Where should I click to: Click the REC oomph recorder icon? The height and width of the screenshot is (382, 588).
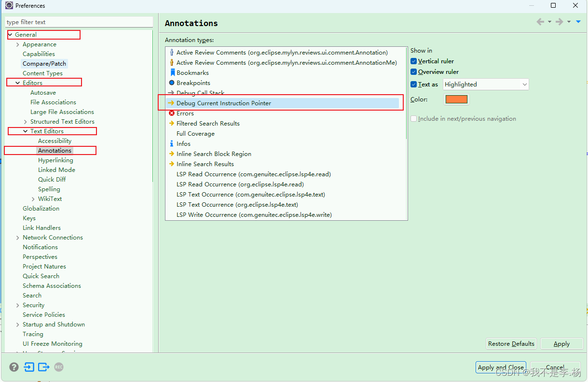click(59, 367)
